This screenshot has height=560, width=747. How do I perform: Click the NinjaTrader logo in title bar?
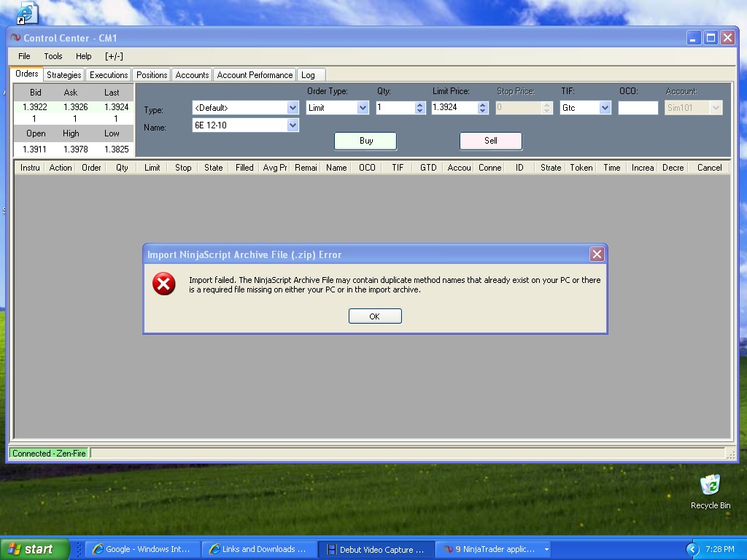[15, 38]
